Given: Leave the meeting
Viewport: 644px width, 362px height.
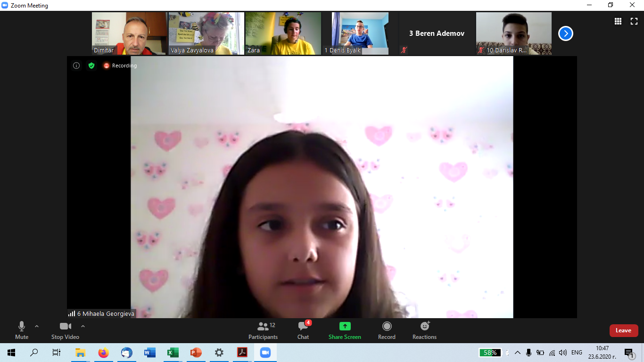Looking at the screenshot, I should coord(623,330).
